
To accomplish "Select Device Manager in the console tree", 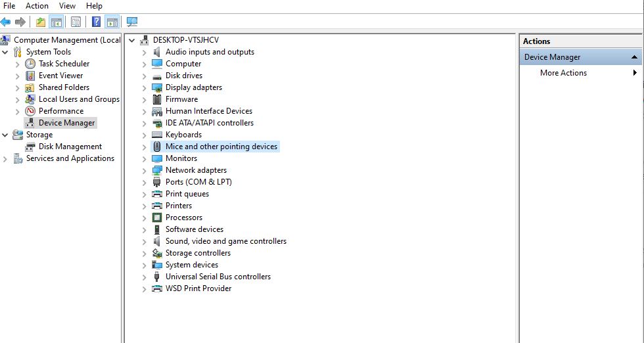I will point(66,123).
